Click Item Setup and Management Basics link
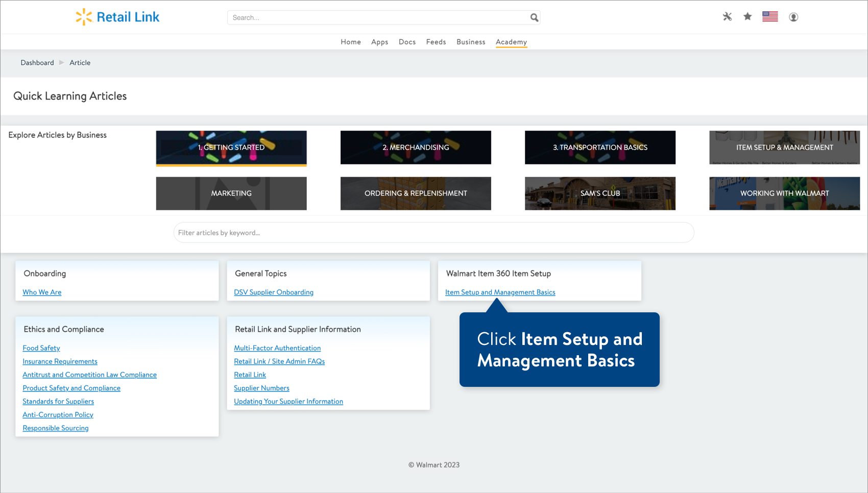The height and width of the screenshot is (493, 868). pos(500,292)
